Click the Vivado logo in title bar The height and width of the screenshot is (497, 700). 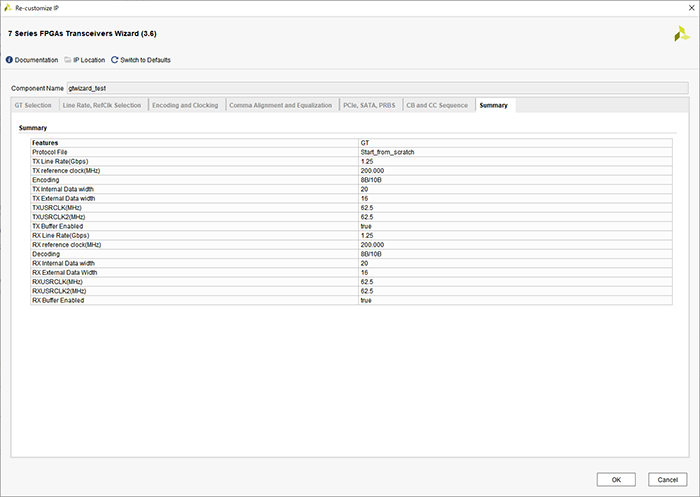point(8,8)
